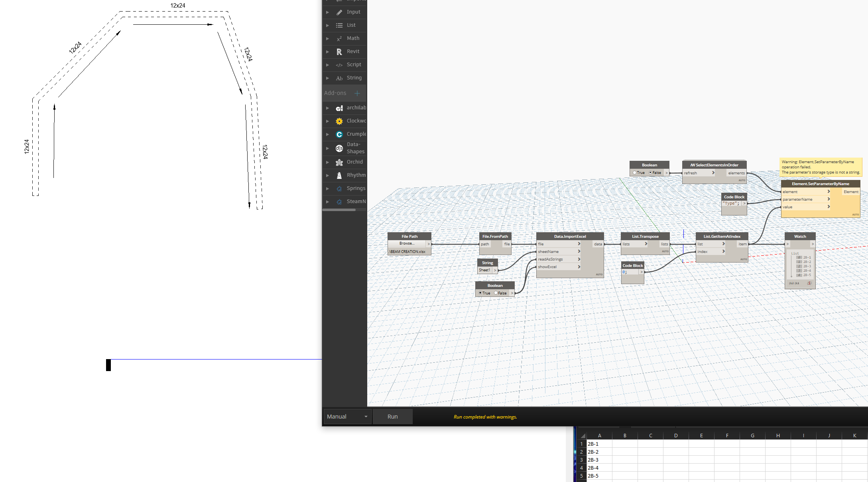Open the Manual run mode dropdown
This screenshot has width=868, height=482.
point(347,417)
